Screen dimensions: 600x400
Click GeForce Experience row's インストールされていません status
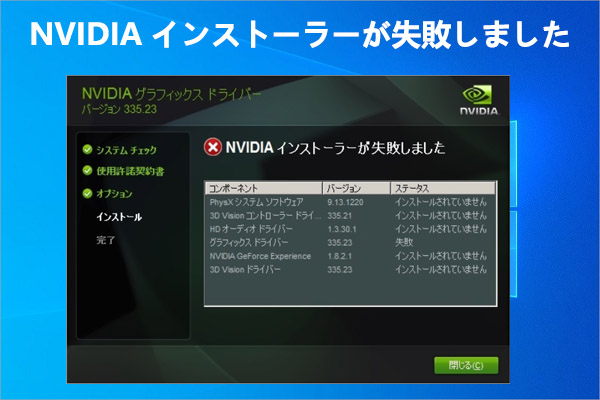click(441, 256)
